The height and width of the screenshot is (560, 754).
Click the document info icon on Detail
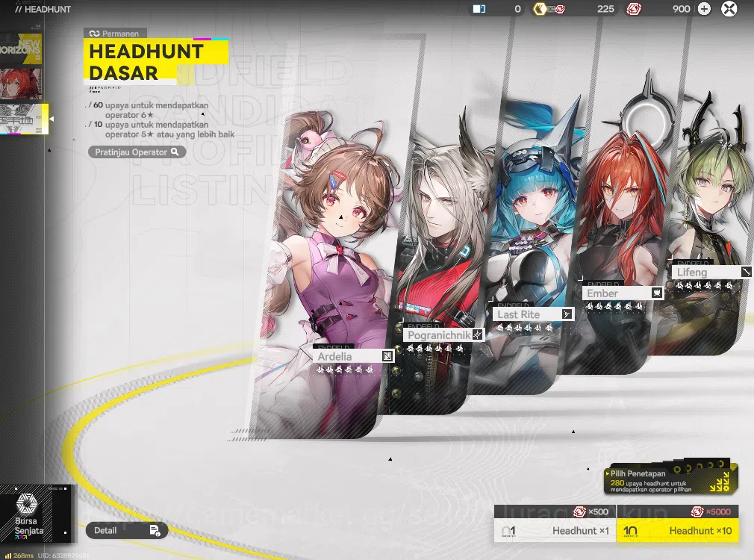155,530
